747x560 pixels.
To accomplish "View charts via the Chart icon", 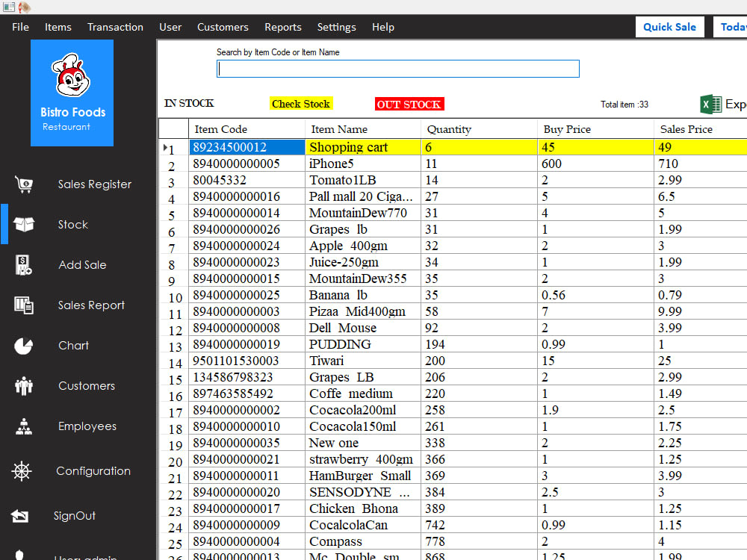I will click(23, 346).
